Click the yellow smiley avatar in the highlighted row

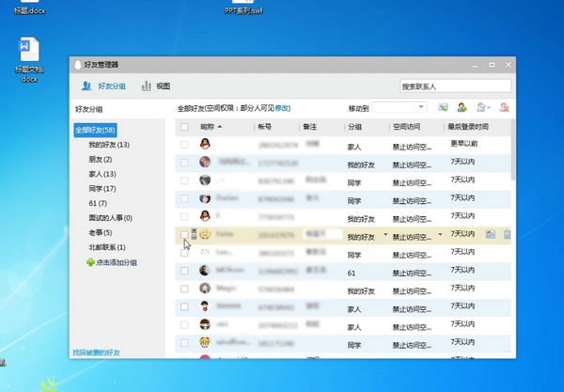205,234
